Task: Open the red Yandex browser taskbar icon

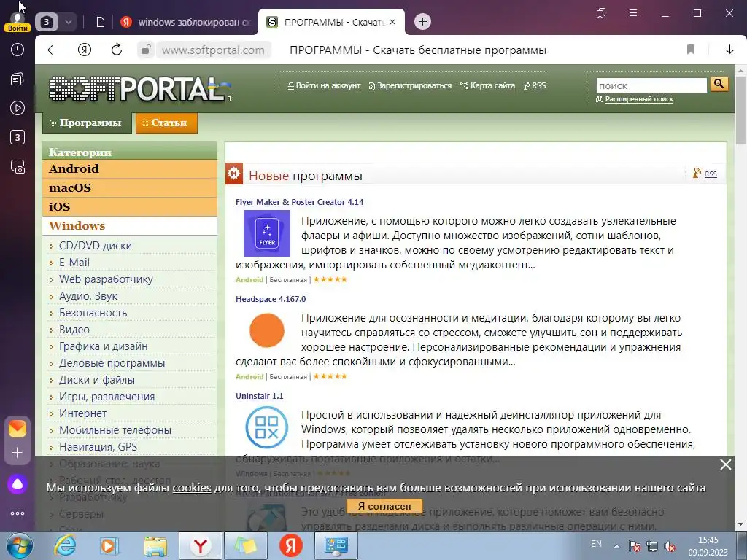Action: [290, 545]
